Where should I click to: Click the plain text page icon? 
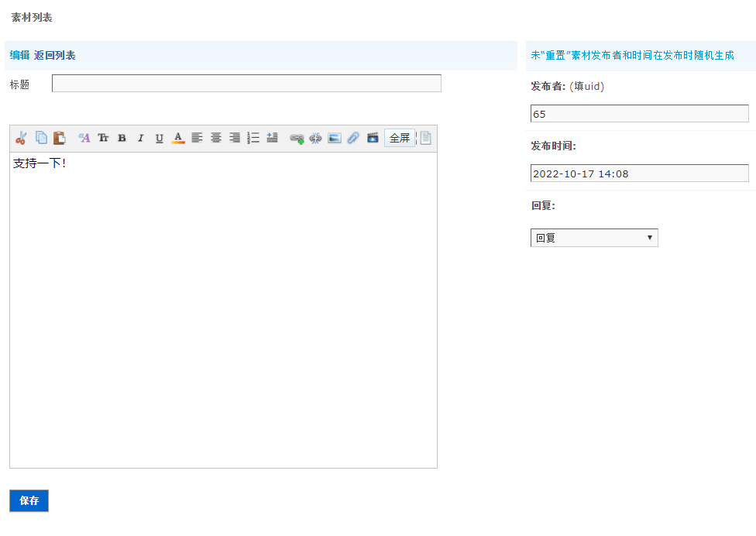pos(426,138)
